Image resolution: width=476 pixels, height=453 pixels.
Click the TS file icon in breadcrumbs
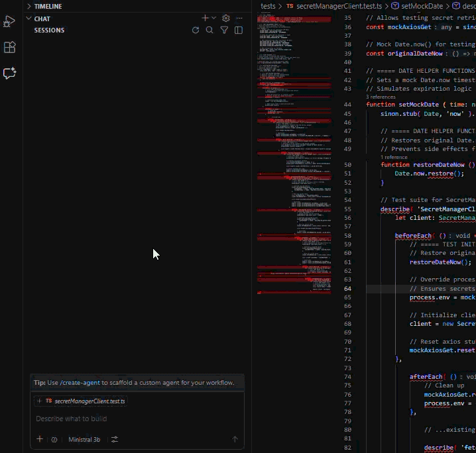coord(290,6)
